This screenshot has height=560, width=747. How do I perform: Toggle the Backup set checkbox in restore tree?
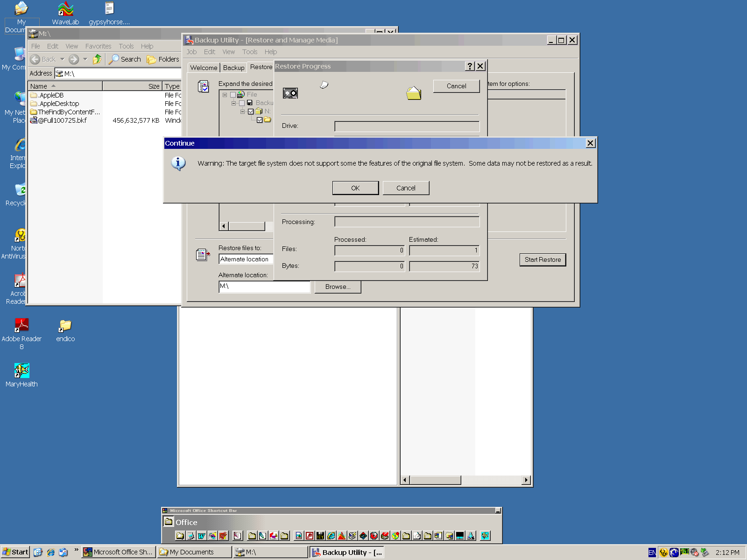click(242, 103)
